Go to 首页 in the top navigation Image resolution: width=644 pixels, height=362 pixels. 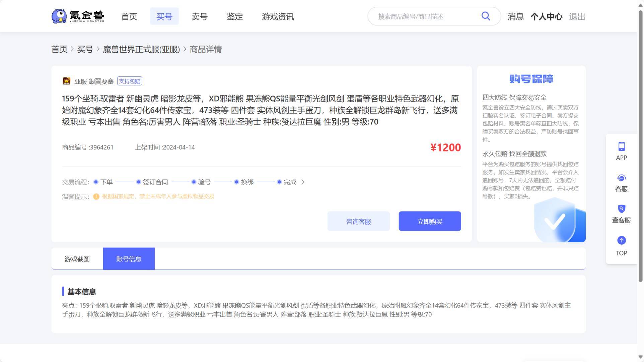[129, 16]
